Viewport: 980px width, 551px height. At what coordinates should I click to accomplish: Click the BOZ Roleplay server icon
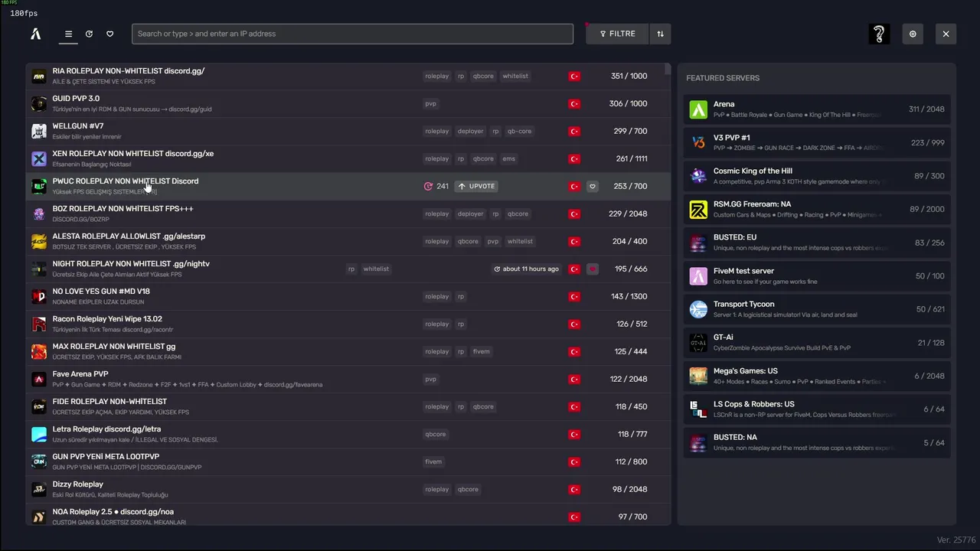point(39,214)
